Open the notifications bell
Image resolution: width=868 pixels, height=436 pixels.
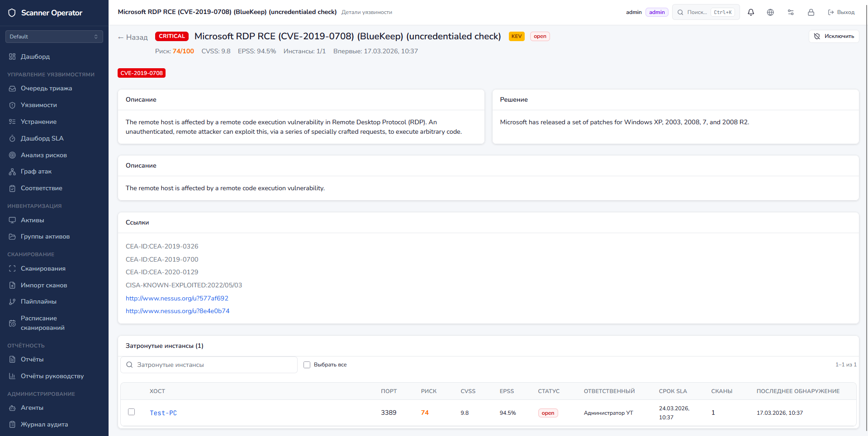[751, 12]
